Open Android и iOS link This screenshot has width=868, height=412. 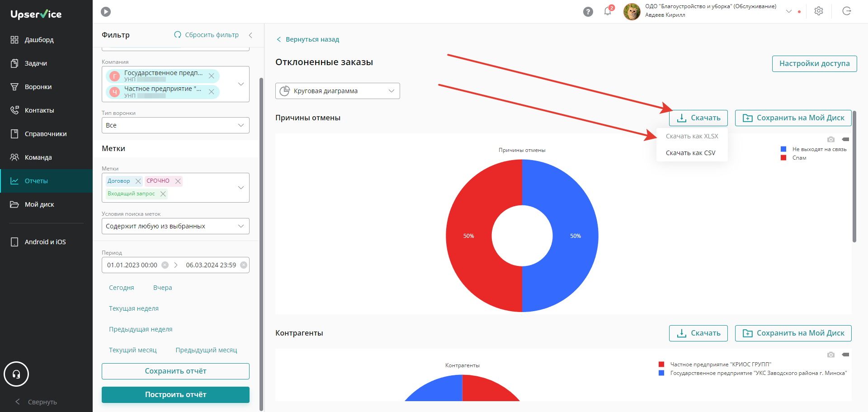(x=46, y=242)
